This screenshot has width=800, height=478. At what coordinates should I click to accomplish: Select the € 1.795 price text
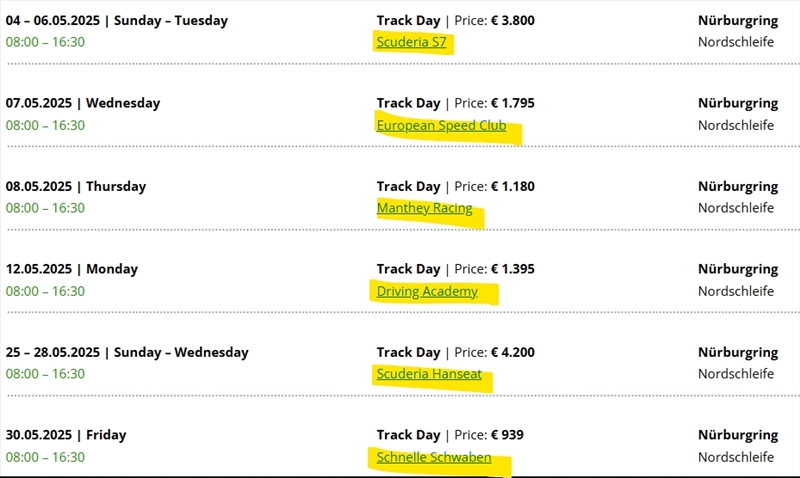[x=513, y=103]
